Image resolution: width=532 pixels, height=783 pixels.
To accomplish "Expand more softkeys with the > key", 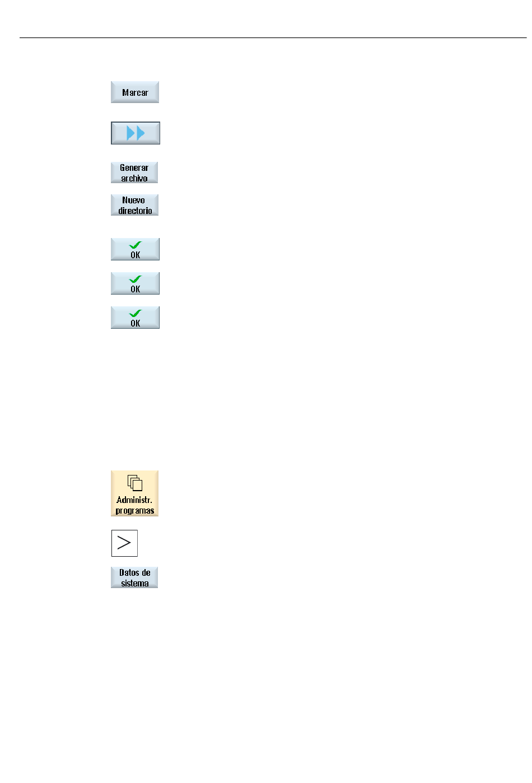I will (124, 543).
